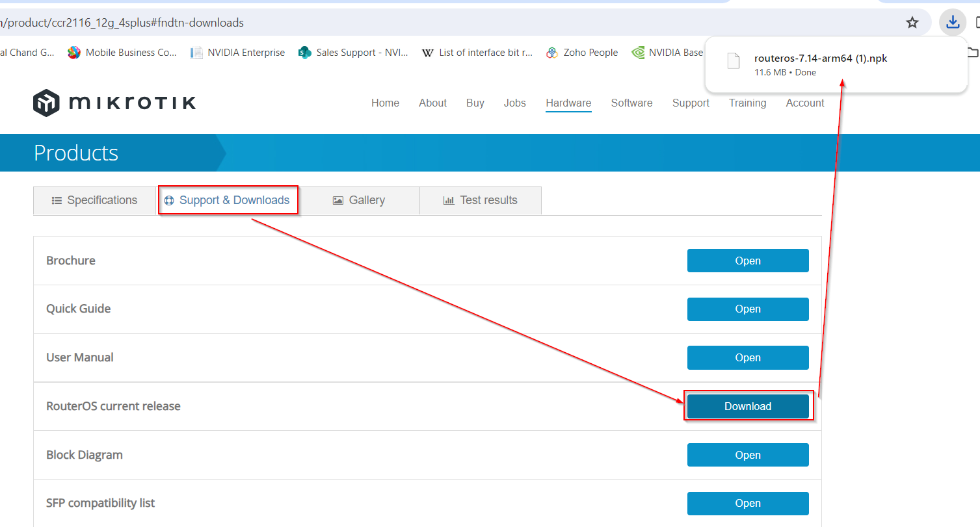The height and width of the screenshot is (527, 980).
Task: Open the About menu item
Action: 432,103
